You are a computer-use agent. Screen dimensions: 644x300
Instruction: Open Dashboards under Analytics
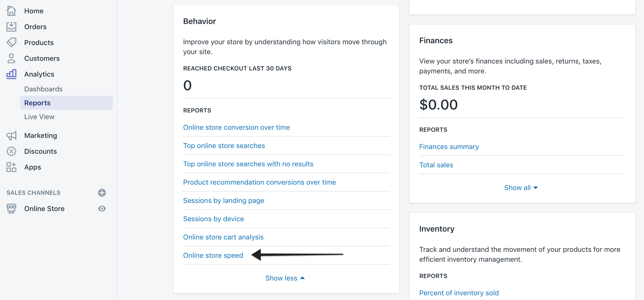[43, 89]
